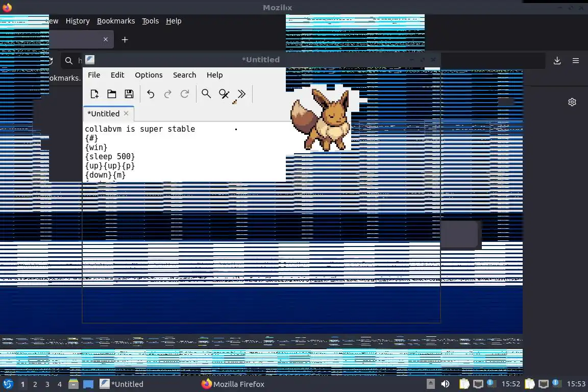This screenshot has height=392, width=588.
Task: Launch file manager from taskbar
Action: 73,384
